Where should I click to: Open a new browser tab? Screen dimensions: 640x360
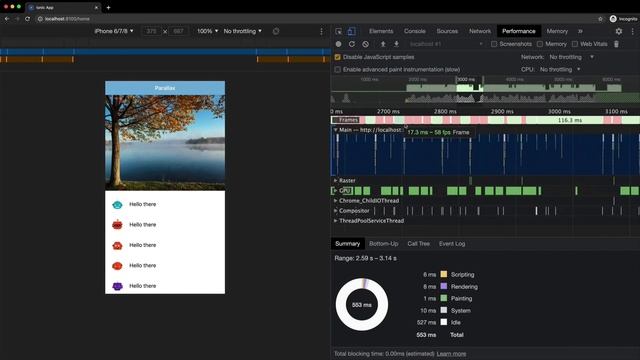tap(108, 7)
